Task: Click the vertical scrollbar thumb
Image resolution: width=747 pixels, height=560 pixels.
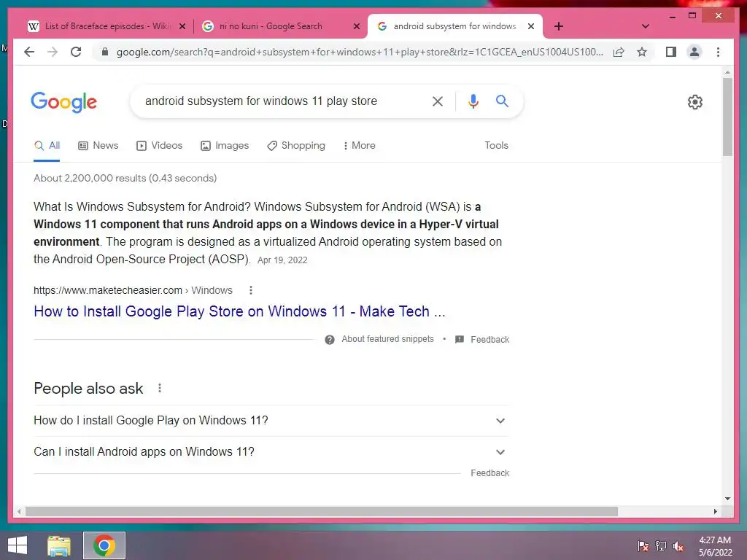Action: point(727,117)
